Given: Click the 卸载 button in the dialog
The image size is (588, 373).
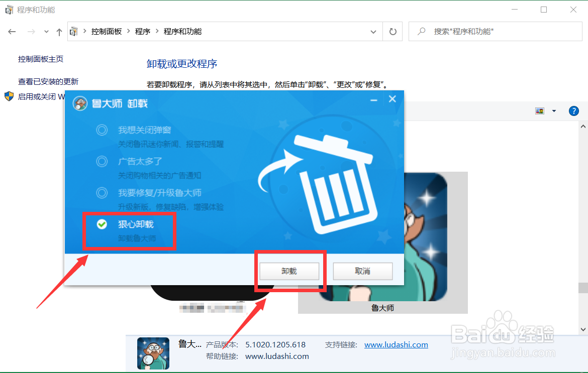Looking at the screenshot, I should tap(289, 271).
